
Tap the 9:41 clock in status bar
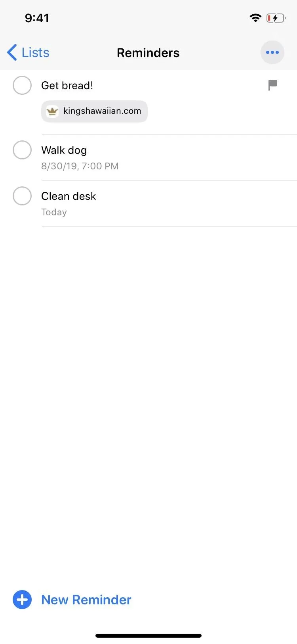pyautogui.click(x=37, y=18)
